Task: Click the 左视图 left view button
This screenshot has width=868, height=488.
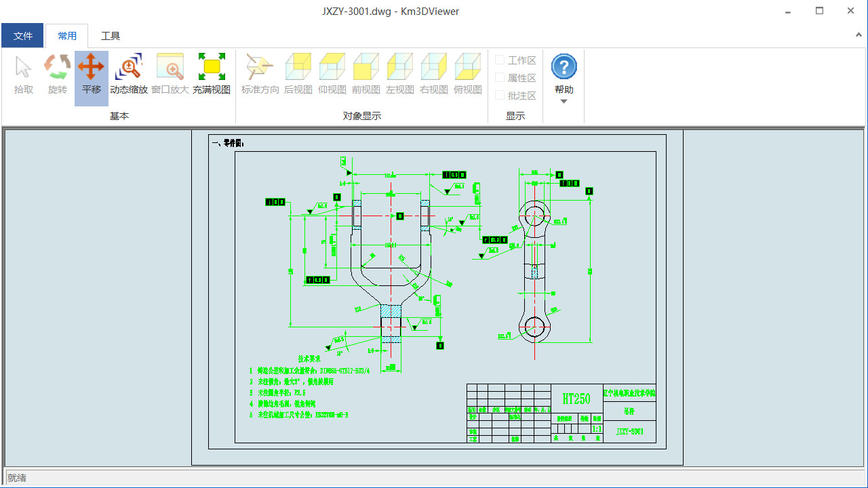Action: point(399,73)
